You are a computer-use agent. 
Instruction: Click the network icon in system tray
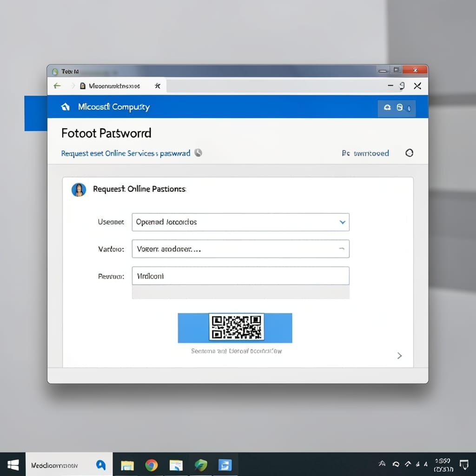tap(408, 464)
